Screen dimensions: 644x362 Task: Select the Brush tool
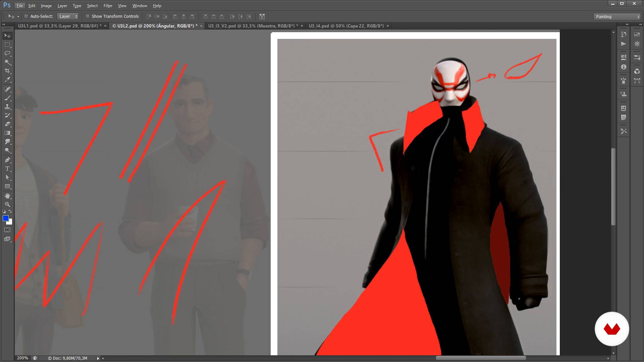(7, 98)
